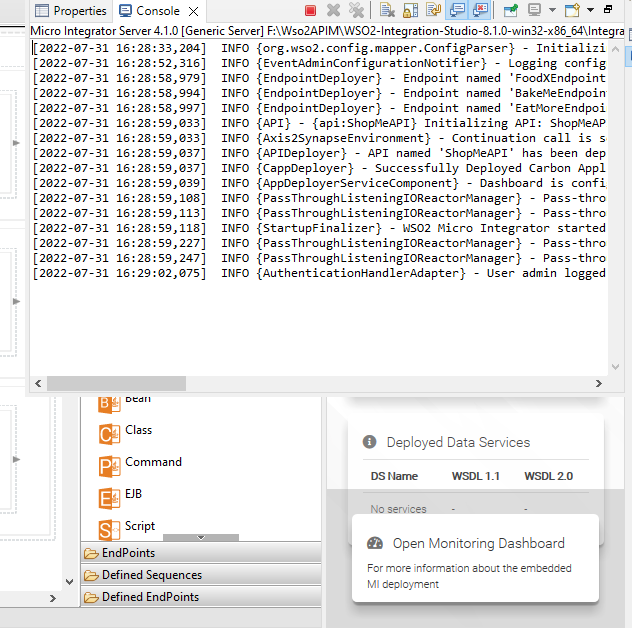Click console horizontal scroll left arrow
The height and width of the screenshot is (628, 632).
[38, 383]
